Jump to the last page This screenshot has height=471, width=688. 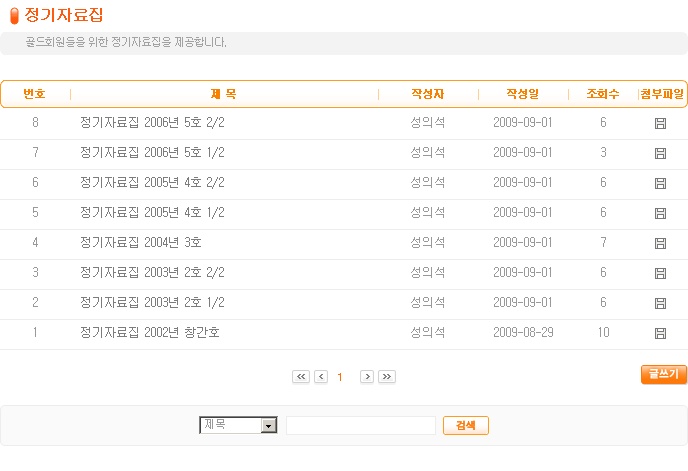(x=387, y=376)
